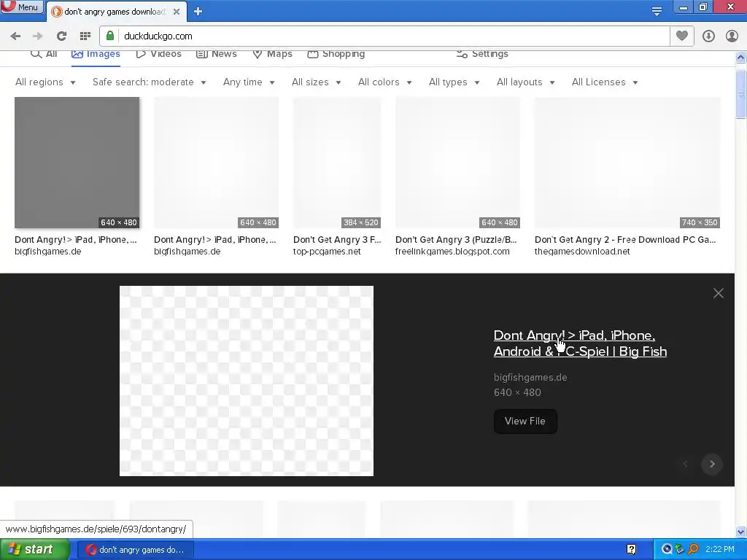Viewport: 747px width, 560px height.
Task: Switch to the Videos search tab
Action: click(158, 54)
